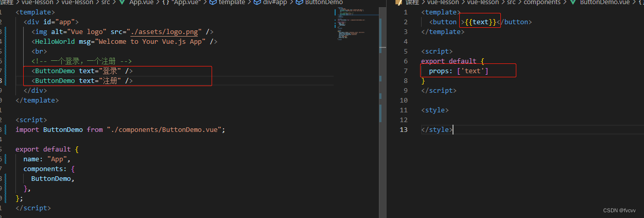Open the ButtonDemo symbol breadcrumb in left editor
This screenshot has height=218, width=644.
pyautogui.click(x=324, y=2)
